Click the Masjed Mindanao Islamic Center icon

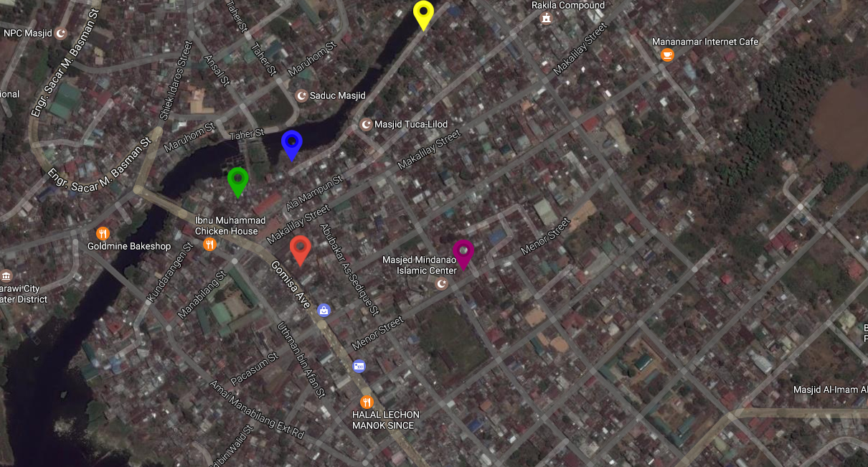point(442,284)
